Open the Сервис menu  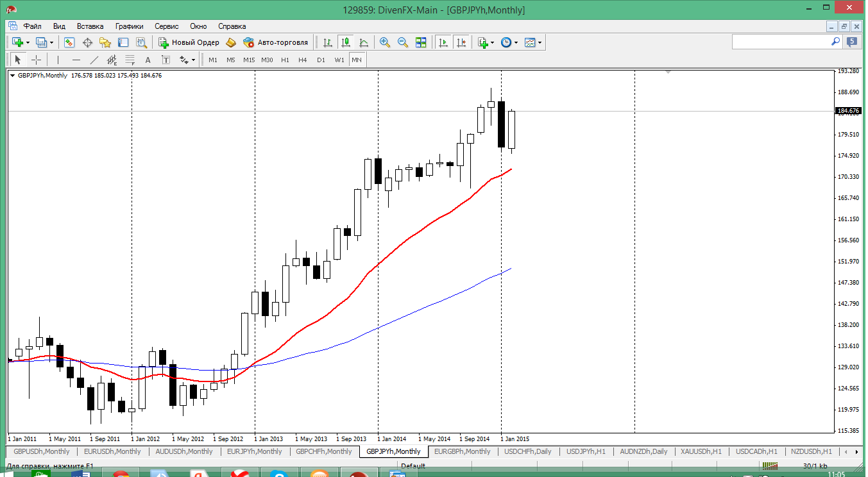pyautogui.click(x=167, y=26)
